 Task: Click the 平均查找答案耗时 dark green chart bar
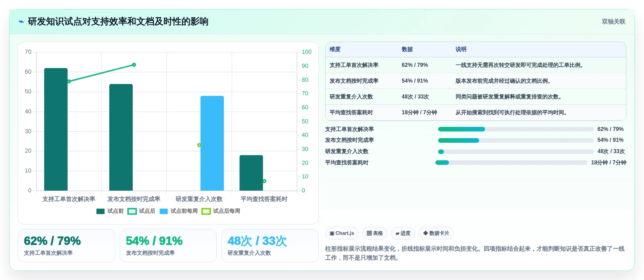(x=251, y=173)
